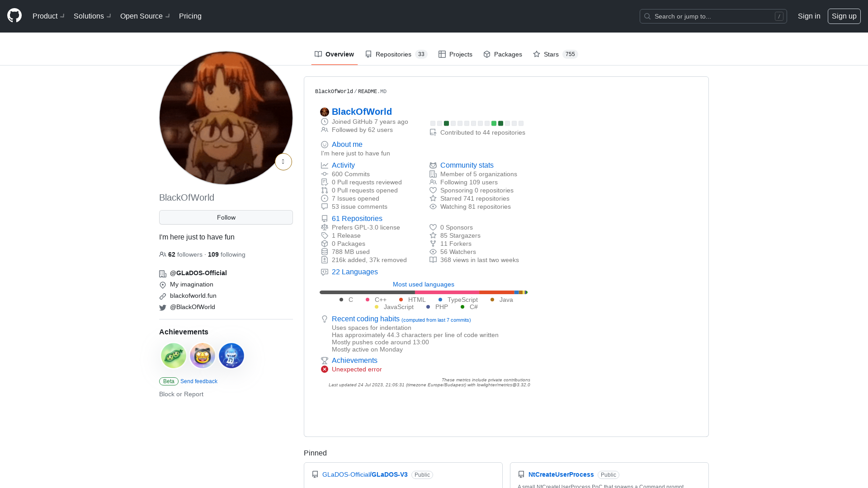Click the C segment of language bar
Viewport: 868px width, 488px height.
tap(367, 292)
